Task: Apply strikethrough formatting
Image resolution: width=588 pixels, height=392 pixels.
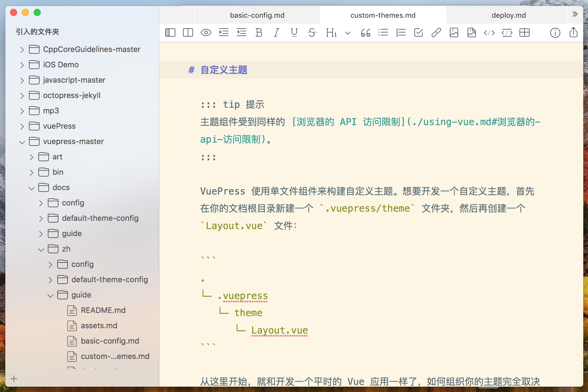Action: [312, 32]
